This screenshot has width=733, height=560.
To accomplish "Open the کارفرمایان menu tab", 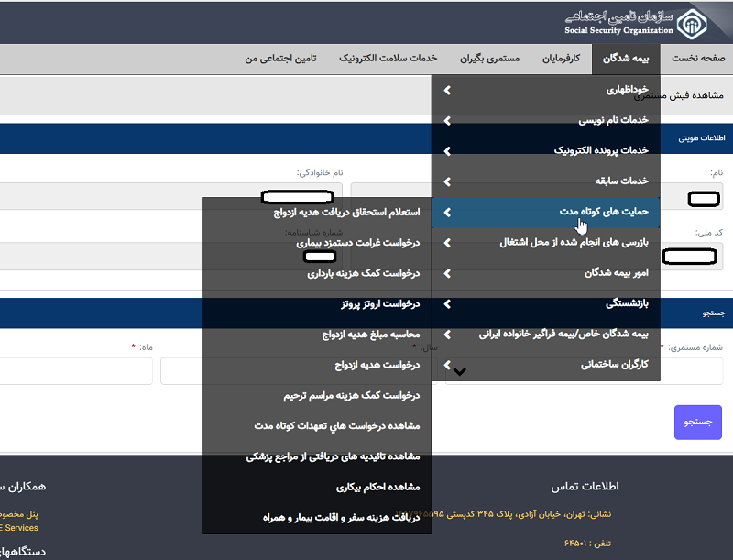I will [562, 58].
